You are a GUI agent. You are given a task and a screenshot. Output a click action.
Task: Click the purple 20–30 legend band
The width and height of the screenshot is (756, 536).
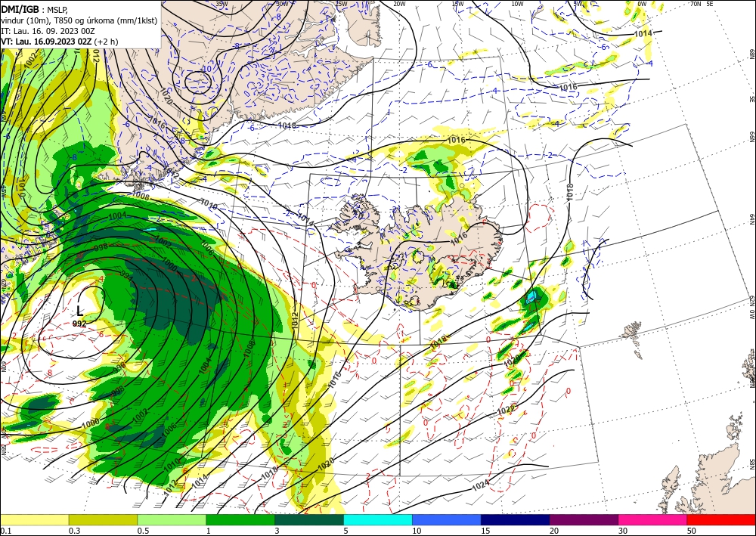(584, 519)
